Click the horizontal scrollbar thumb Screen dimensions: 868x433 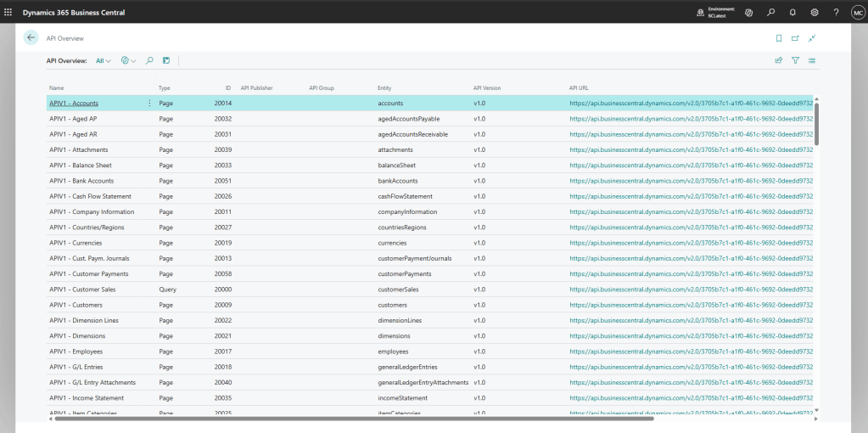355,419
